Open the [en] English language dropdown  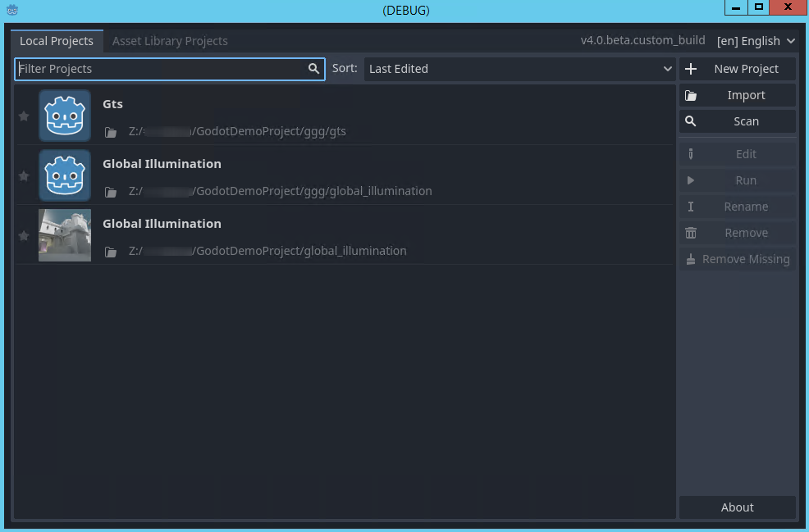pos(756,41)
